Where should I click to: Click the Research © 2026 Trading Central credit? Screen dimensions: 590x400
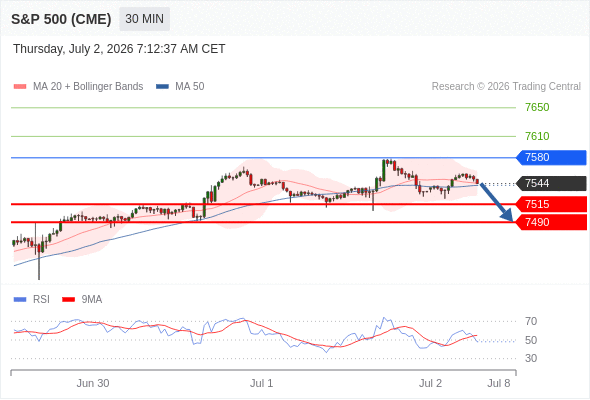coord(506,87)
